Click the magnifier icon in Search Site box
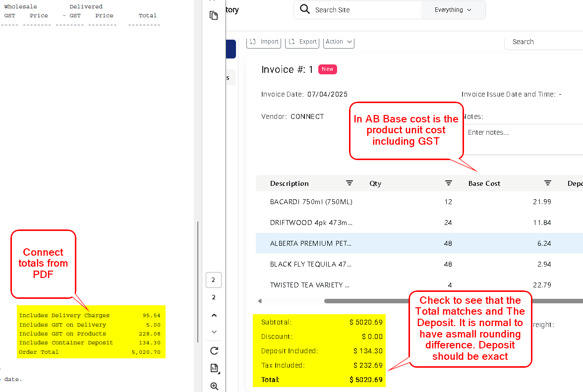 tap(304, 9)
